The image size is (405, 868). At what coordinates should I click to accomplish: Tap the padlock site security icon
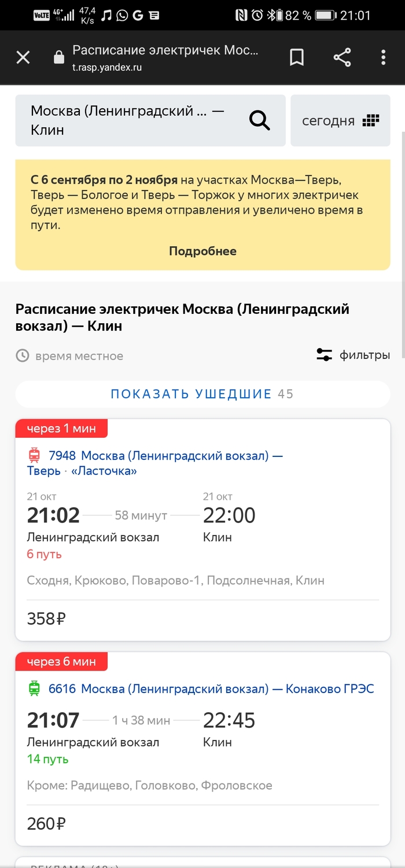[58, 57]
